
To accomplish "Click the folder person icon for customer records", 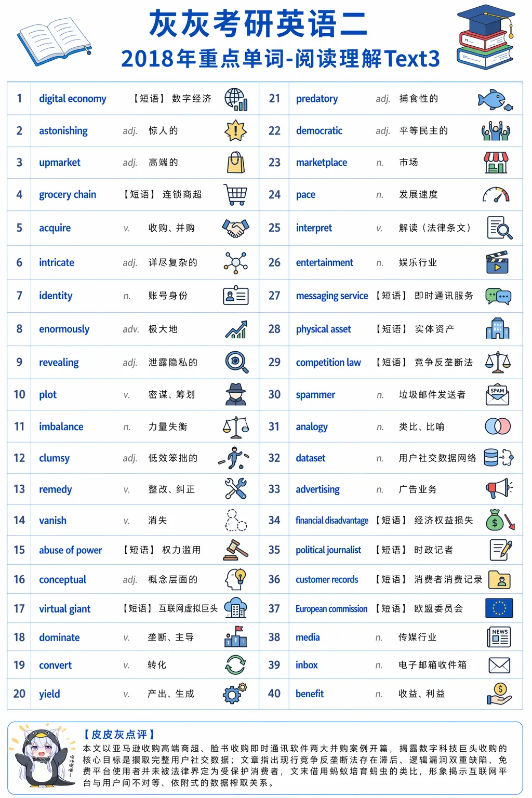I will pos(499,579).
